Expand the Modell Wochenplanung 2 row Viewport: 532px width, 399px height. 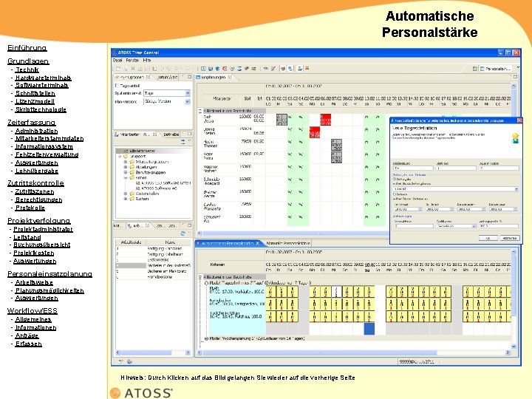[206, 338]
